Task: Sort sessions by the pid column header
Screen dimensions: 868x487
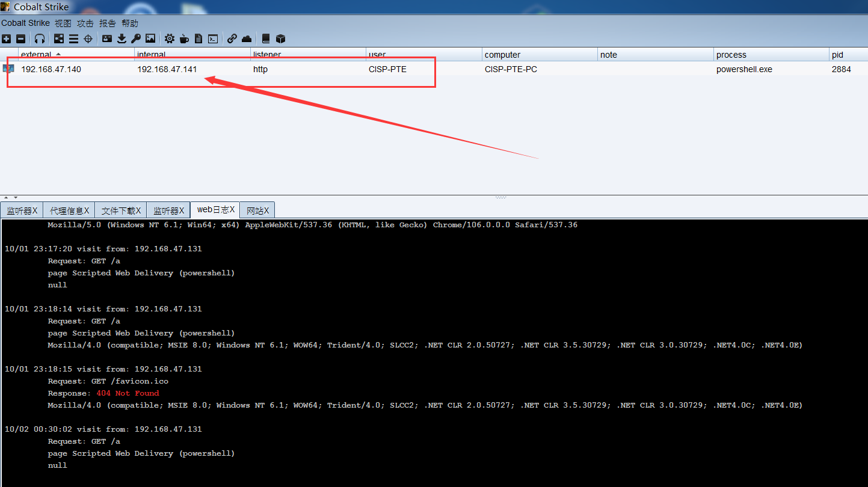Action: pos(849,54)
